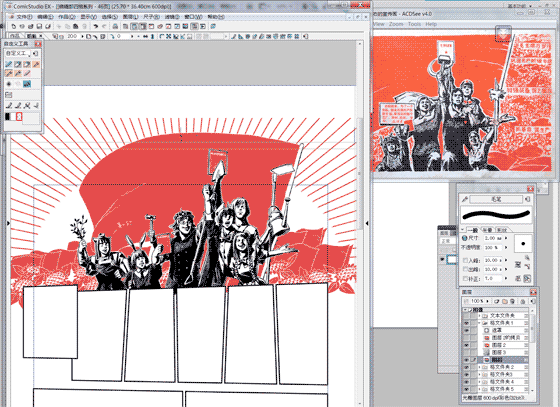The width and height of the screenshot is (560, 407).
Task: Select the first ruler pen icon in the bottom tool row
Action: pyautogui.click(x=9, y=105)
